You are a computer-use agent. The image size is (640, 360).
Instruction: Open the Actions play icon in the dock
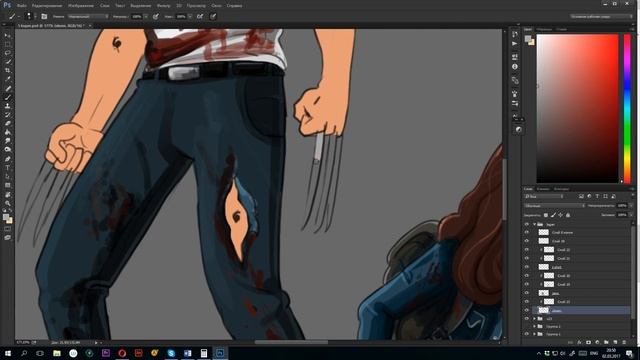coord(515,43)
